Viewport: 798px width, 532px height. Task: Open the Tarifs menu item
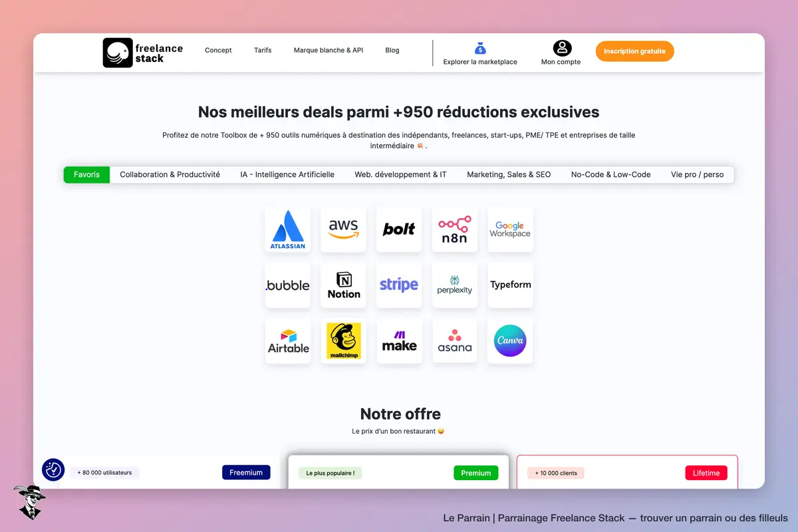point(263,51)
